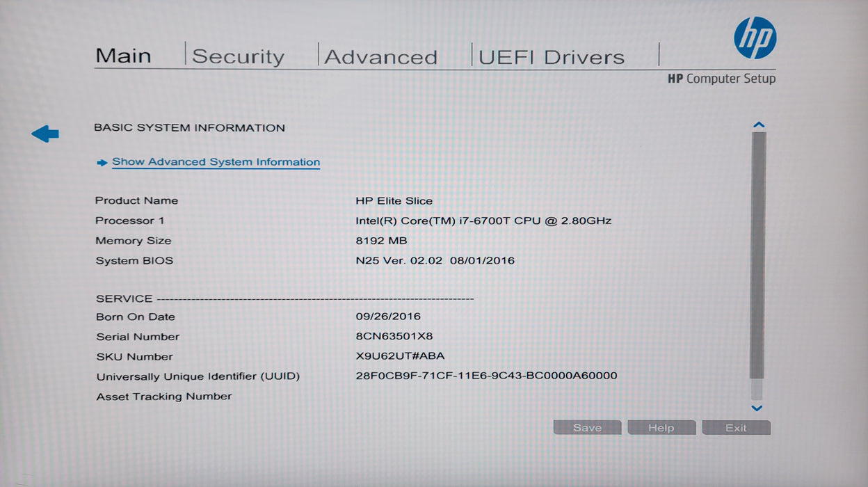Screen dimensions: 868x487
Task: Click the scroll up chevron arrow
Action: (758, 125)
